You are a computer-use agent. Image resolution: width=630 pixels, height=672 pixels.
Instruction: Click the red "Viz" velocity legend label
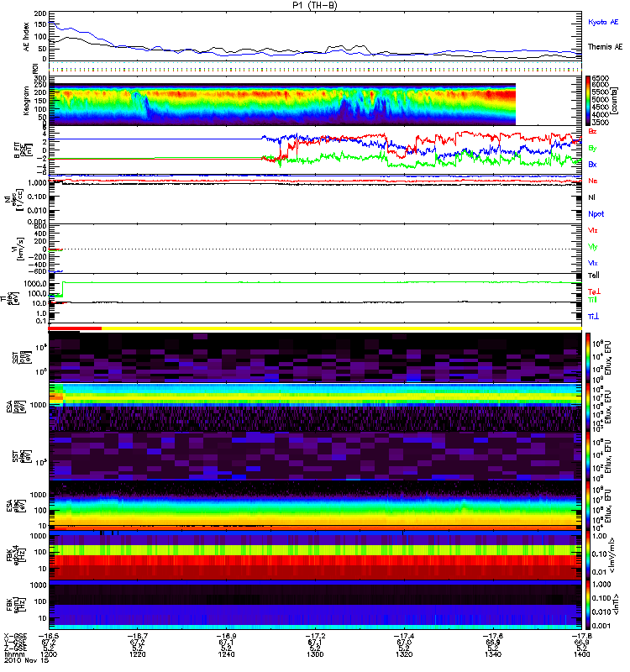pos(592,230)
